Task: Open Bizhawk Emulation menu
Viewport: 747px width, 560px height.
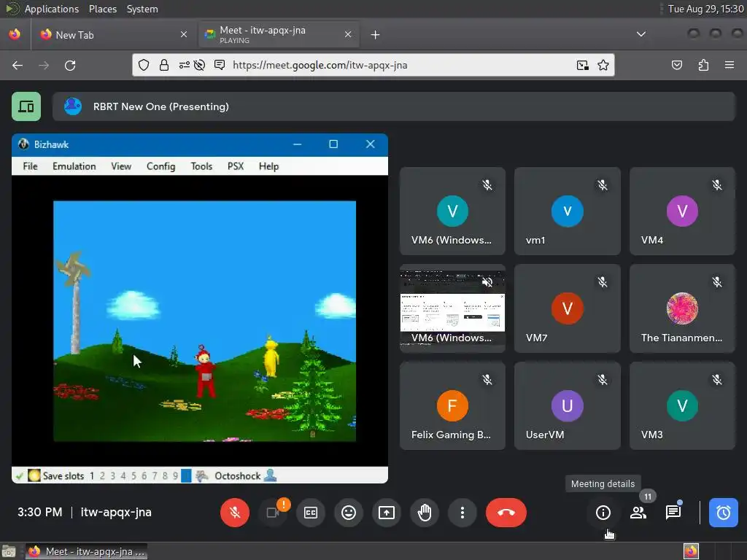Action: tap(74, 166)
